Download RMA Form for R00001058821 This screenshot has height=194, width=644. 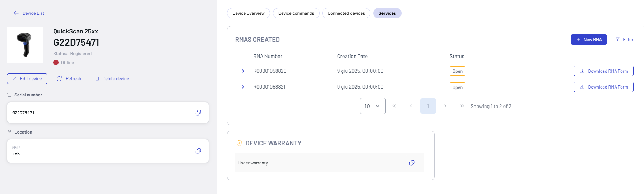[x=603, y=87]
